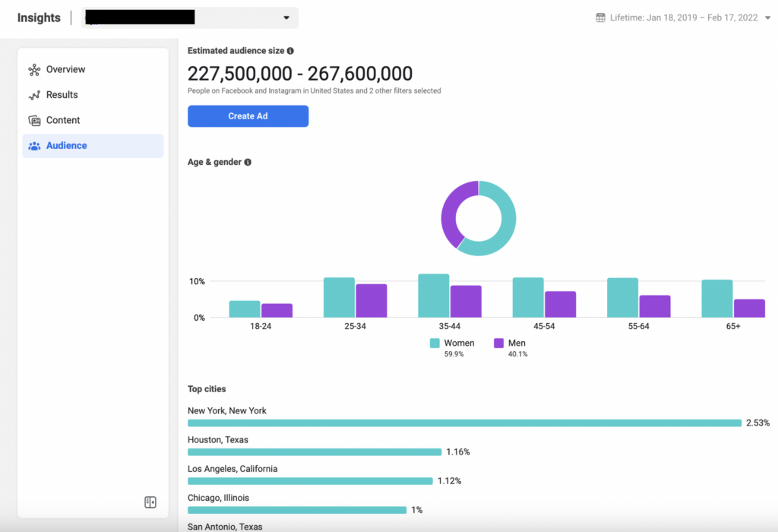Screen dimensions: 778x532
Task: Click the San Antonio, Texas label
Action: 225,527
